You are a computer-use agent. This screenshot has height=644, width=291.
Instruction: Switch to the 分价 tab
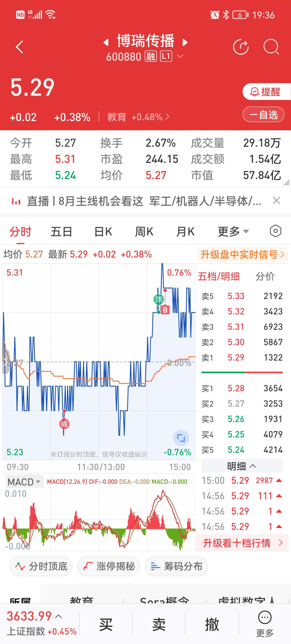pyautogui.click(x=265, y=276)
